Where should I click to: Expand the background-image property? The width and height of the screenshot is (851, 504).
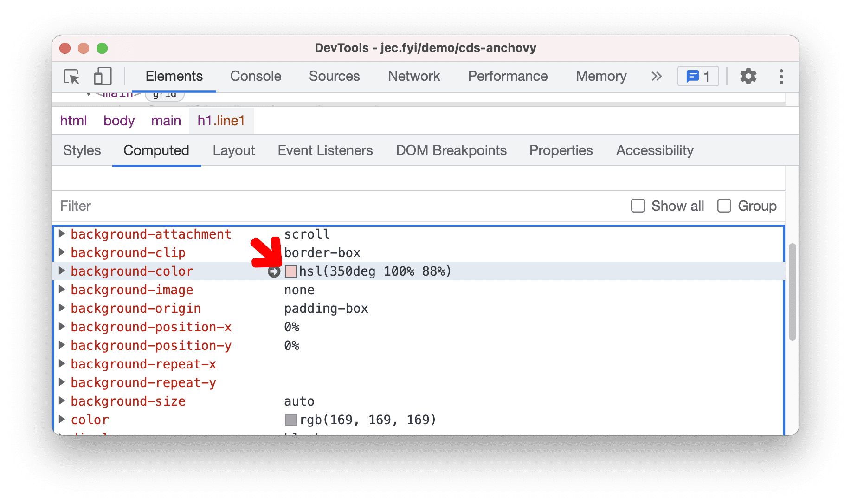pos(62,290)
